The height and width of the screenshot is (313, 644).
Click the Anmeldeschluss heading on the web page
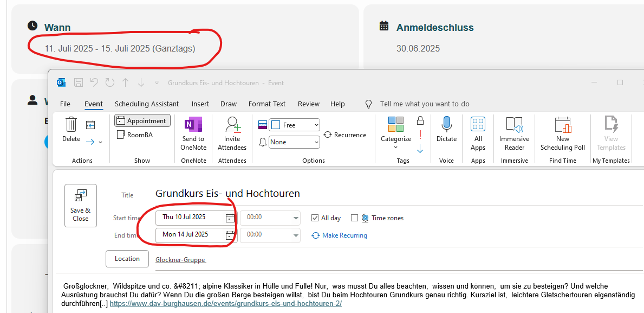[x=435, y=28]
